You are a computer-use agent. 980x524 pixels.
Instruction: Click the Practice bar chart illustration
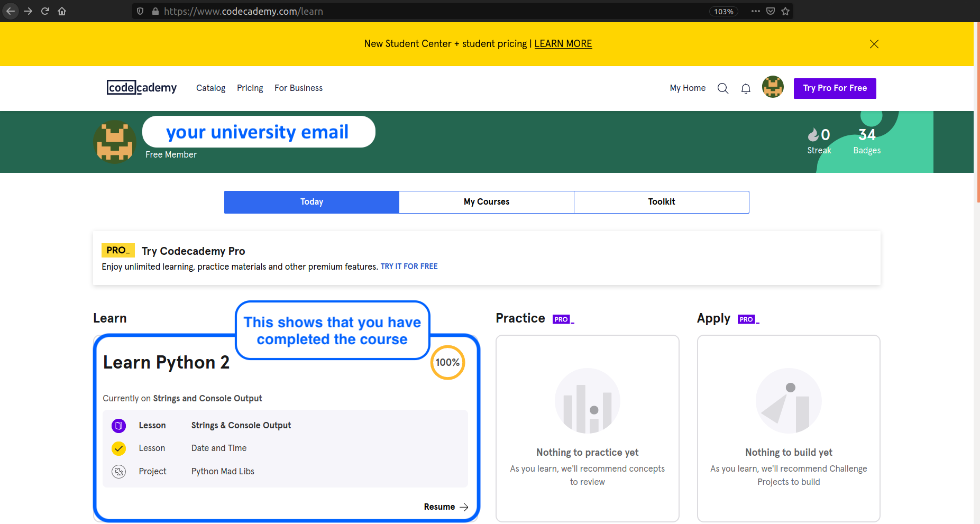click(588, 401)
